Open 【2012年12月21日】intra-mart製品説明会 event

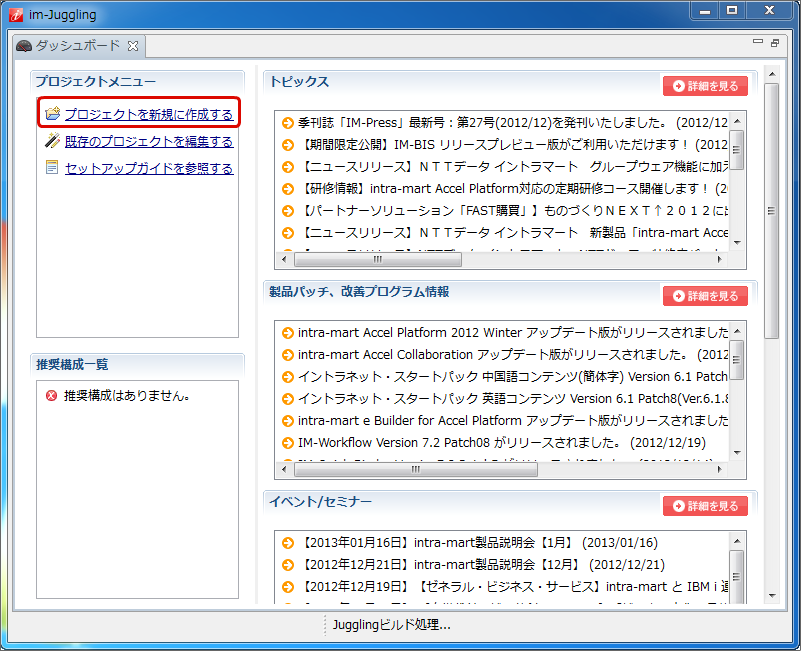point(482,565)
